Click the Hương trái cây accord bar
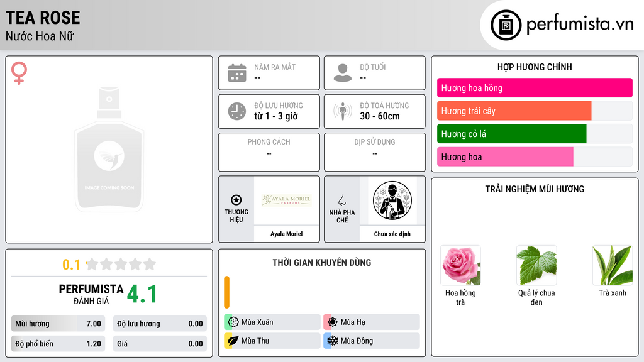Screen dimensions: 644x362 [x=535, y=111]
